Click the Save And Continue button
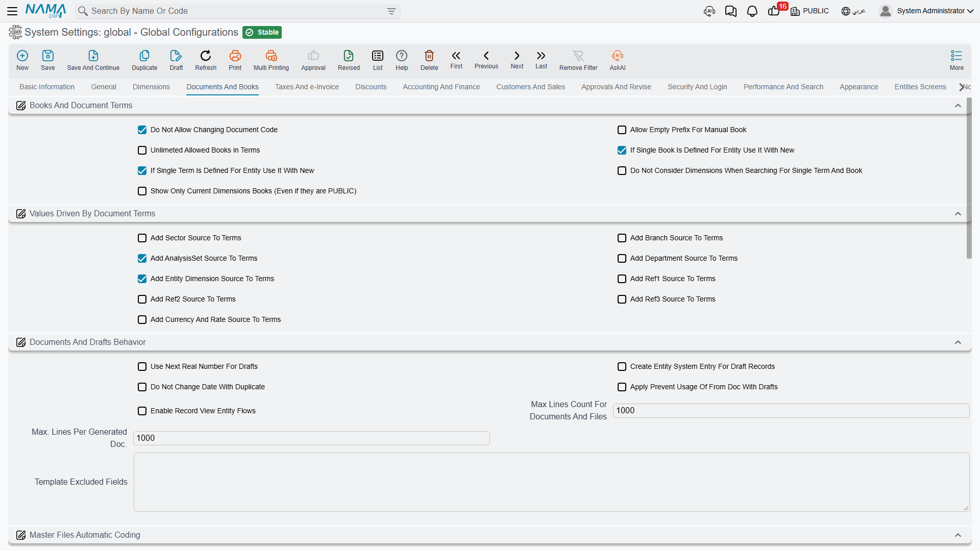Screen dimensions: 980x551 point(93,60)
